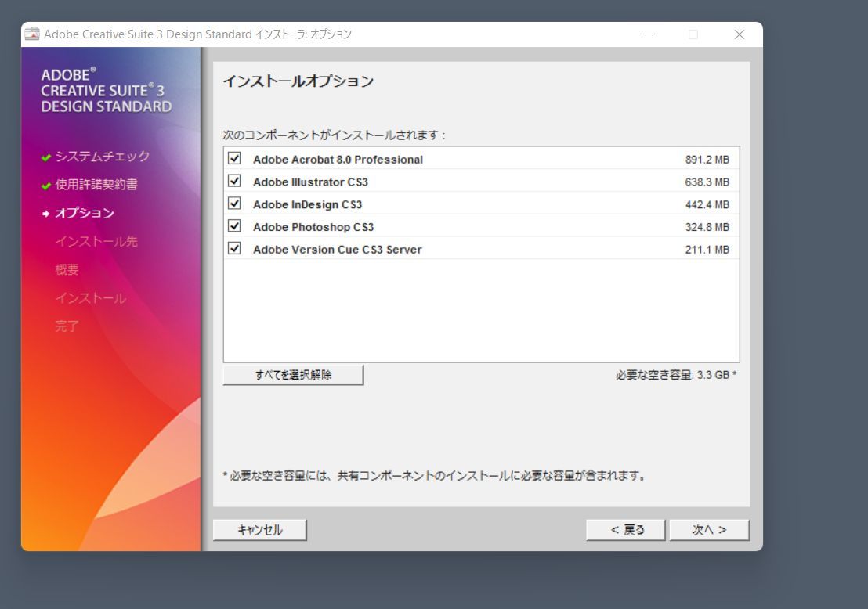Select the Adobe Acrobat 8.0 Professional label
The image size is (868, 609).
tap(338, 160)
